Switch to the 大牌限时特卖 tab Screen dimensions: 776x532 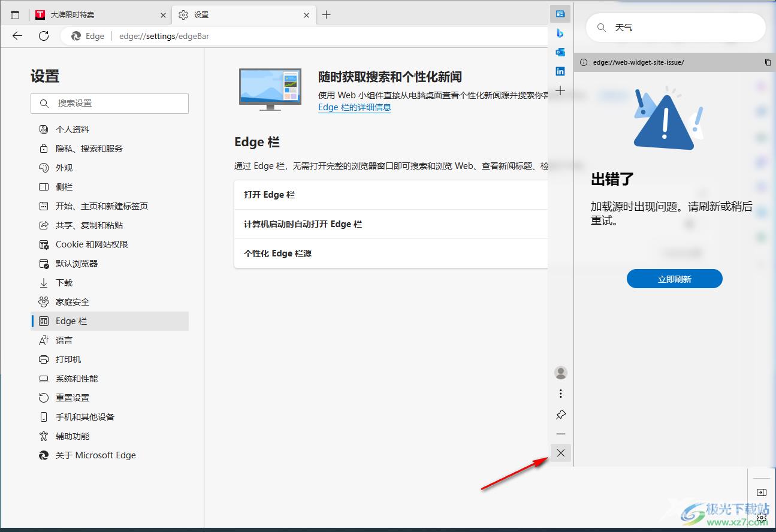coord(100,15)
